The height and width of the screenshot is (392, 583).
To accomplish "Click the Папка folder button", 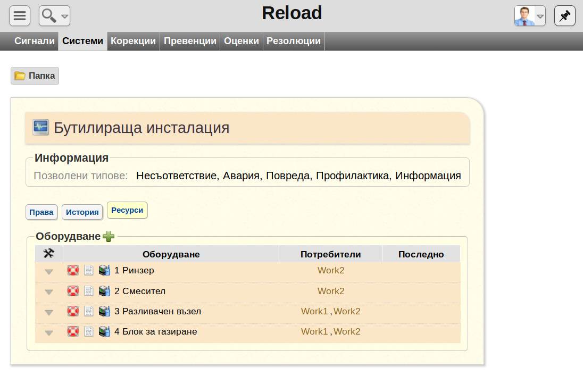I will pyautogui.click(x=35, y=76).
